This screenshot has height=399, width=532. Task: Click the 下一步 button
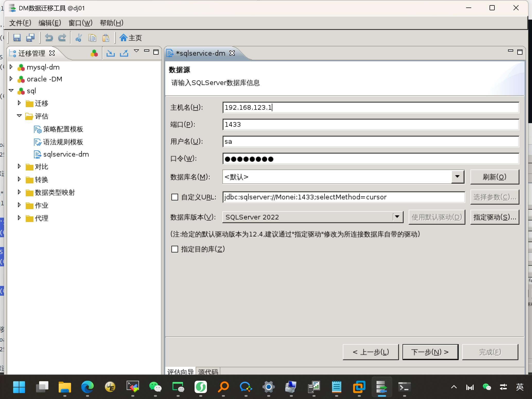[x=430, y=352]
